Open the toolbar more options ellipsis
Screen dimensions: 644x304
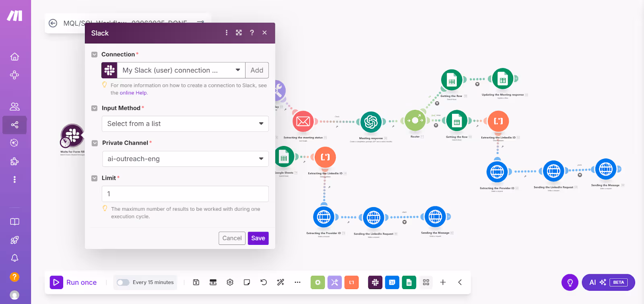[x=297, y=282]
